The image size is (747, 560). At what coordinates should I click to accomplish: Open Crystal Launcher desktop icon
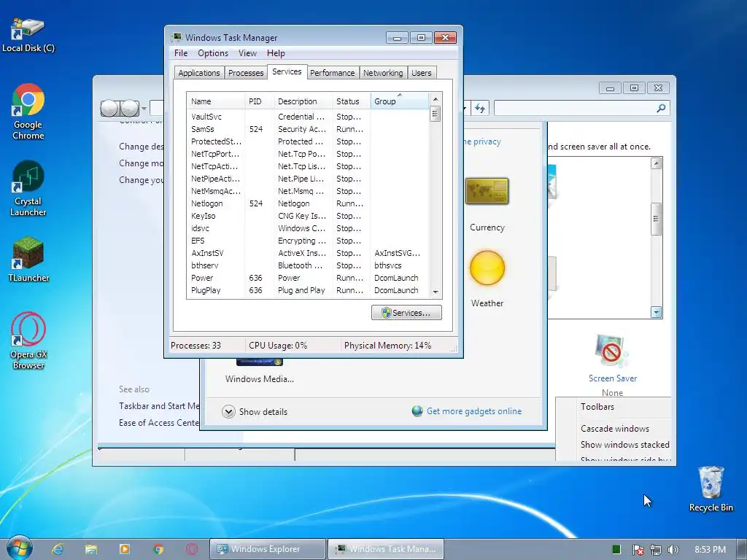[x=28, y=188]
